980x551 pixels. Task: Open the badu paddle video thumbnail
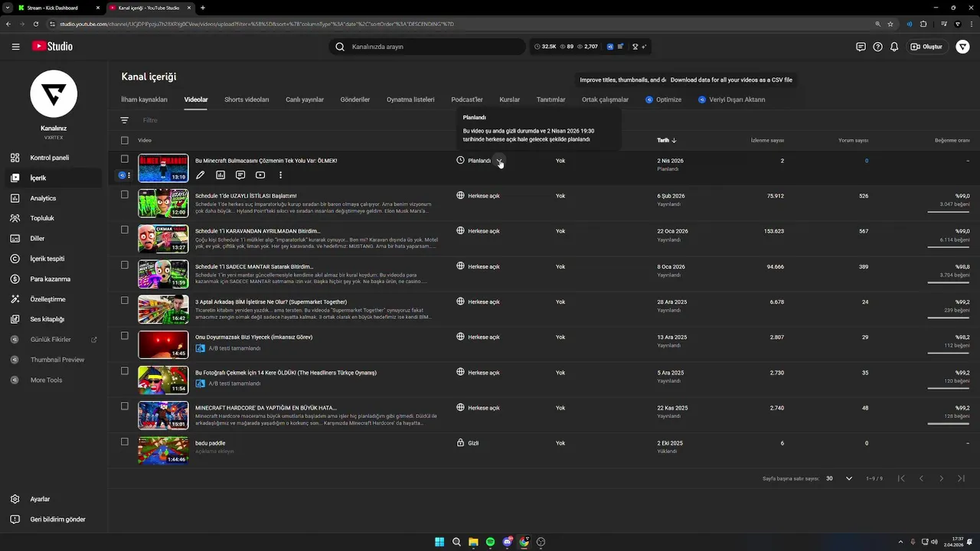(163, 451)
